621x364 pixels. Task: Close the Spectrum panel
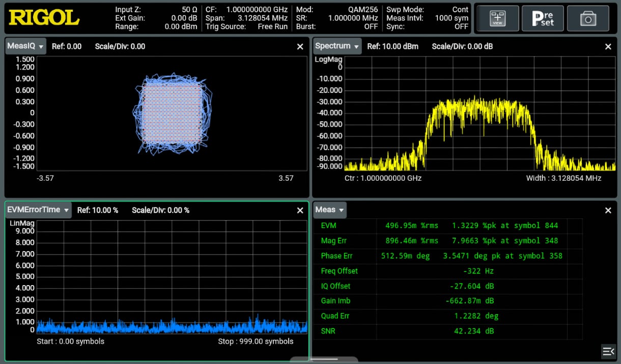pos(608,46)
